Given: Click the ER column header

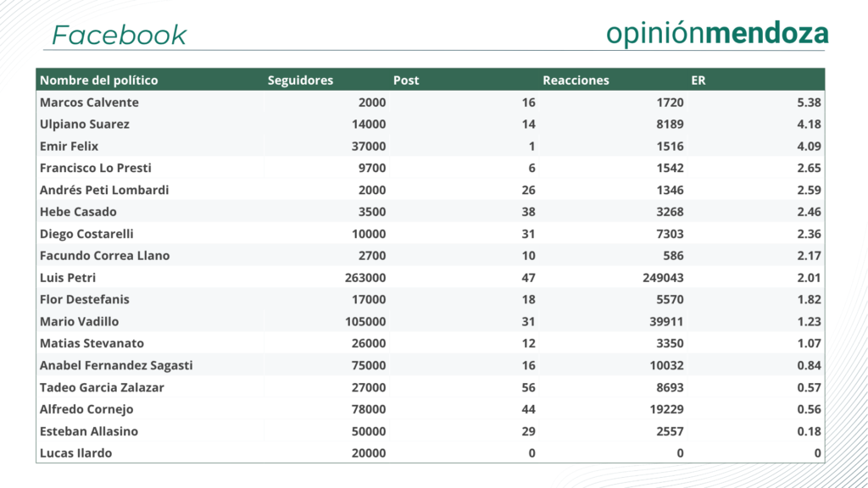Looking at the screenshot, I should pyautogui.click(x=698, y=80).
